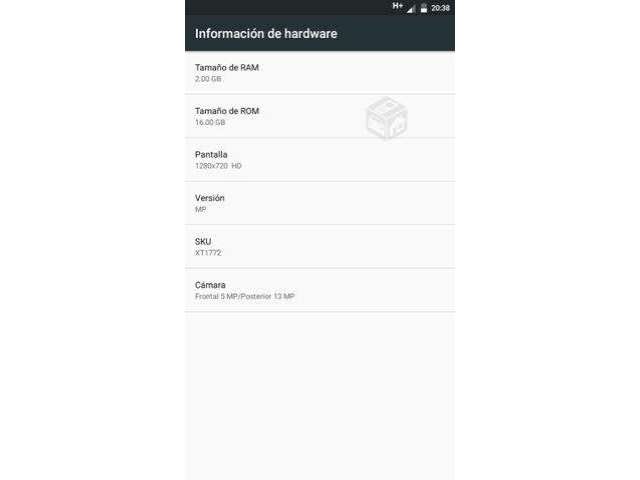
Task: Click empty area below Cámara entry
Action: (320, 396)
